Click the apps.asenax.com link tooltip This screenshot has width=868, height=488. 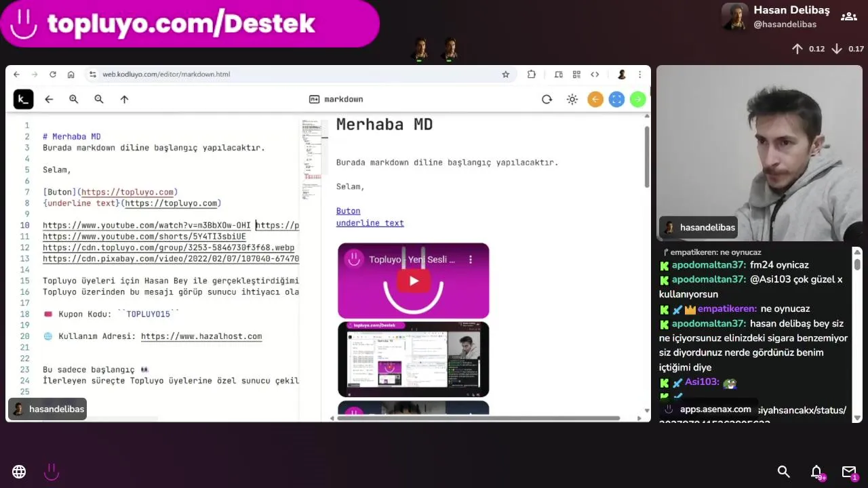[x=709, y=409]
